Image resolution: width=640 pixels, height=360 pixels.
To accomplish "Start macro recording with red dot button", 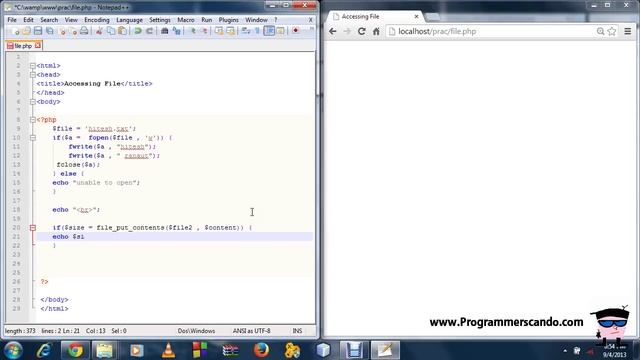I will (296, 31).
